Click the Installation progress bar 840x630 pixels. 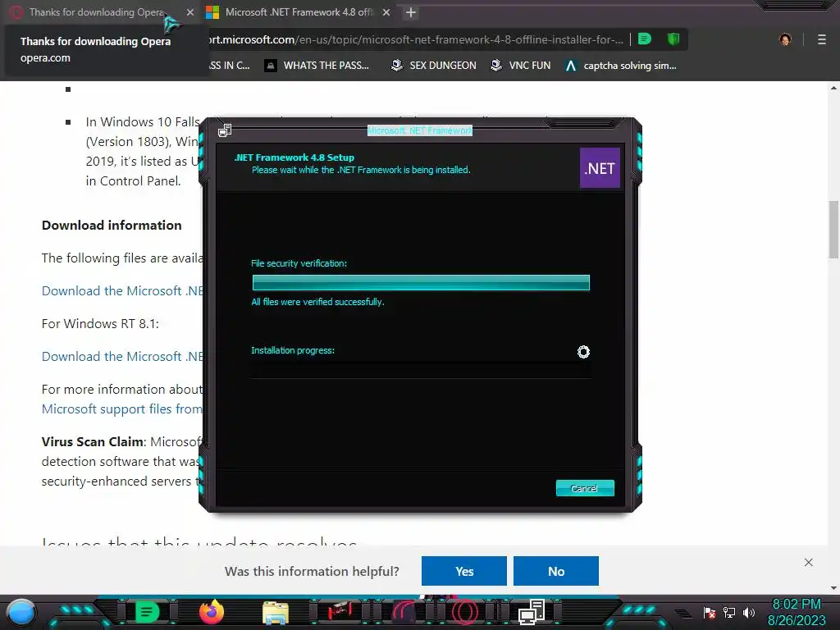point(421,370)
